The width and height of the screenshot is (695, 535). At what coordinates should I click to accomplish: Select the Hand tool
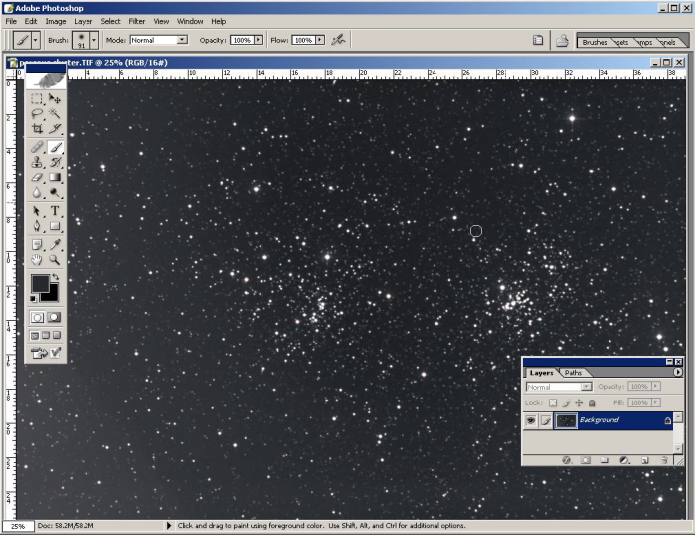(37, 259)
